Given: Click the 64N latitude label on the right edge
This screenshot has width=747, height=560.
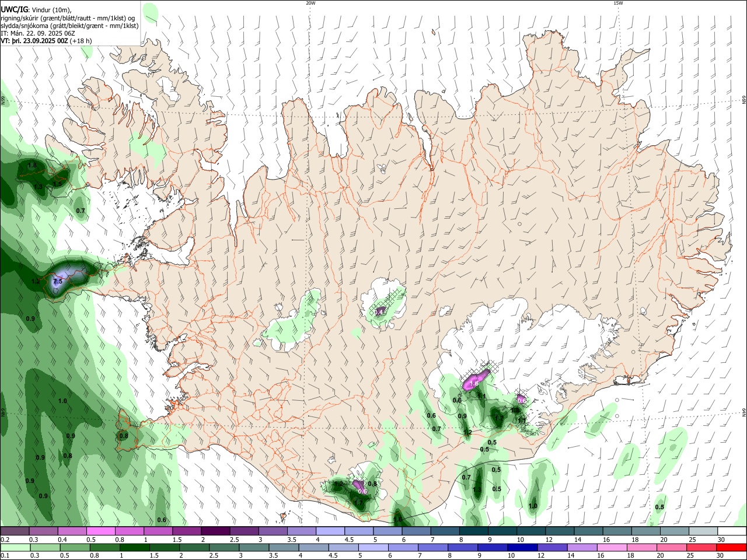Looking at the screenshot, I should [x=744, y=412].
